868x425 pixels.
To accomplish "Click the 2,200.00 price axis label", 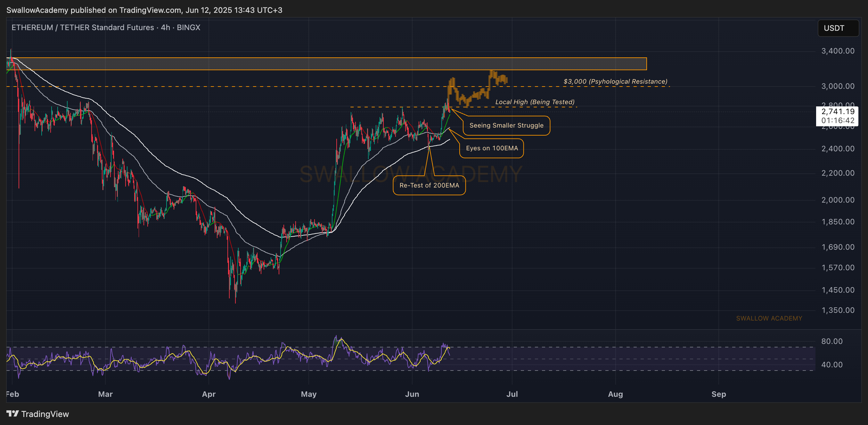I will [x=838, y=173].
